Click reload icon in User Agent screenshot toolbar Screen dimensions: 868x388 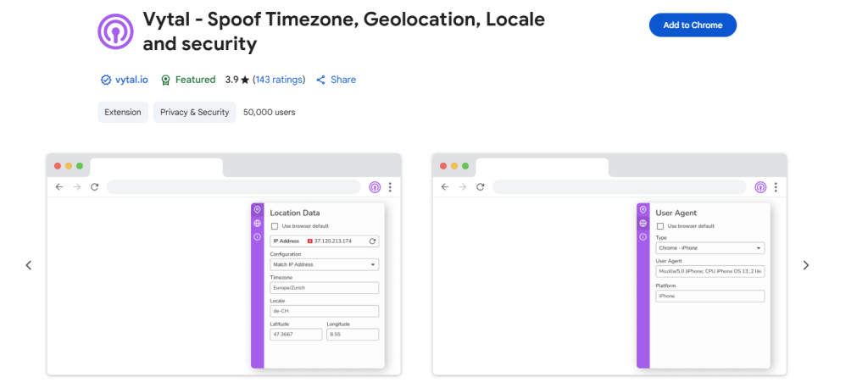coord(480,187)
